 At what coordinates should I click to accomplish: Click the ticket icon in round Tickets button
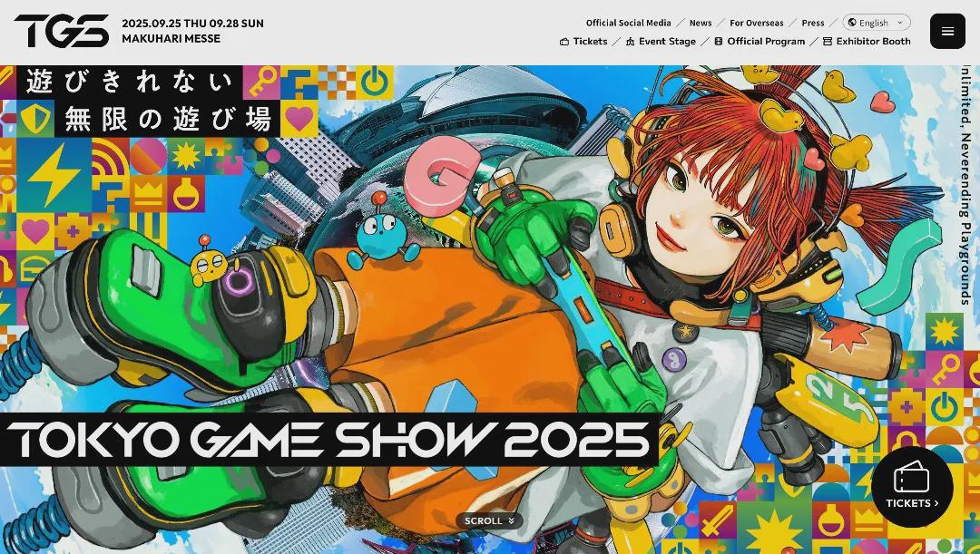pos(911,478)
